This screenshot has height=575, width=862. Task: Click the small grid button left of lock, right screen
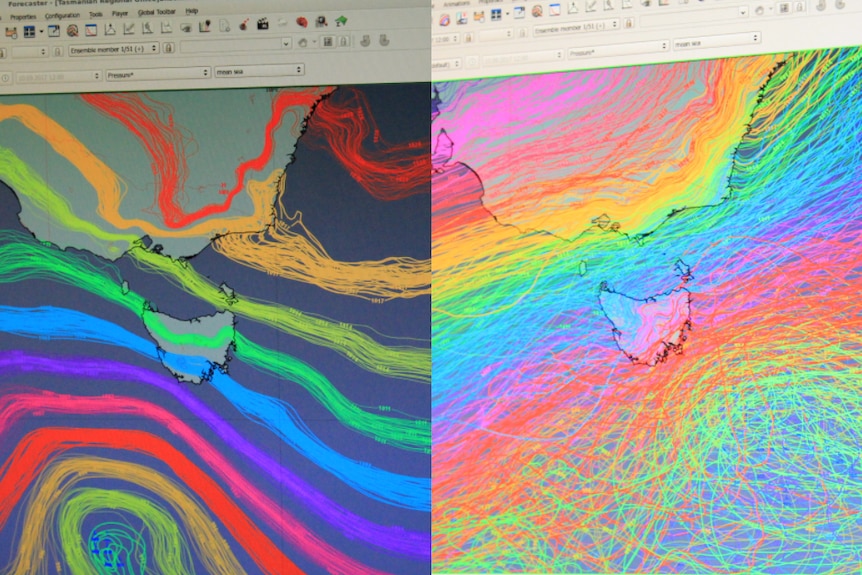click(x=784, y=8)
